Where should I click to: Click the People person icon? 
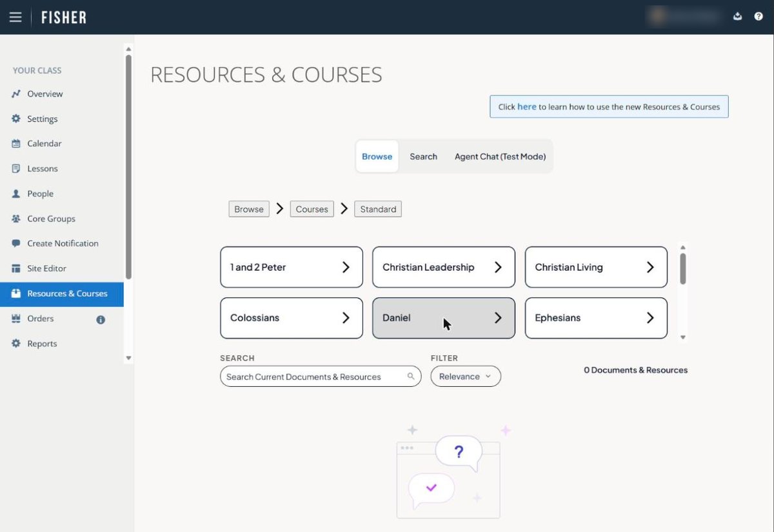pyautogui.click(x=16, y=193)
